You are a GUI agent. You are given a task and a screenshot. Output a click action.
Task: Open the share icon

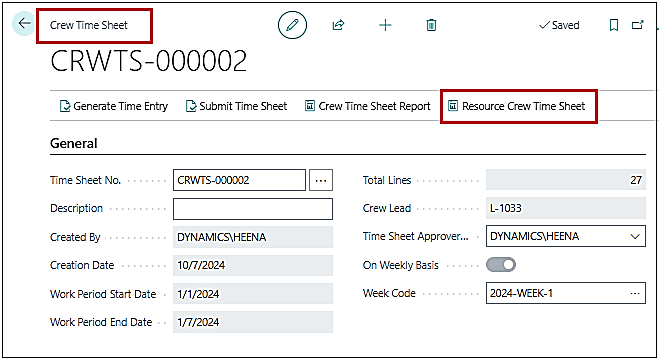pos(338,25)
